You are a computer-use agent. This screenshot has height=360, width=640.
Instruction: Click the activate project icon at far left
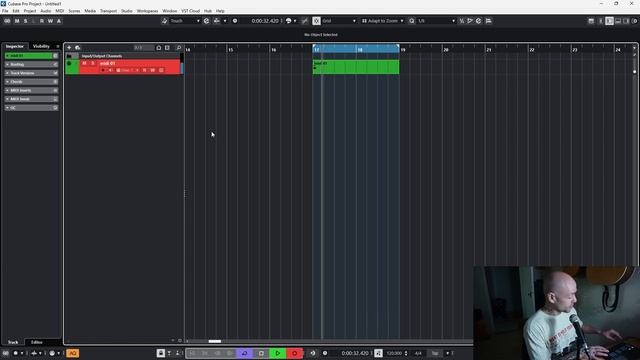[7, 21]
